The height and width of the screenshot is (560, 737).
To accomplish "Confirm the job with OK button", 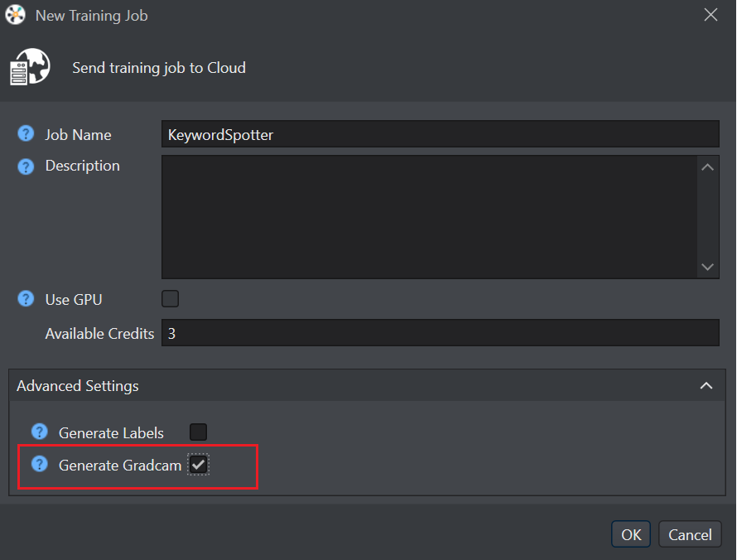I will click(631, 534).
